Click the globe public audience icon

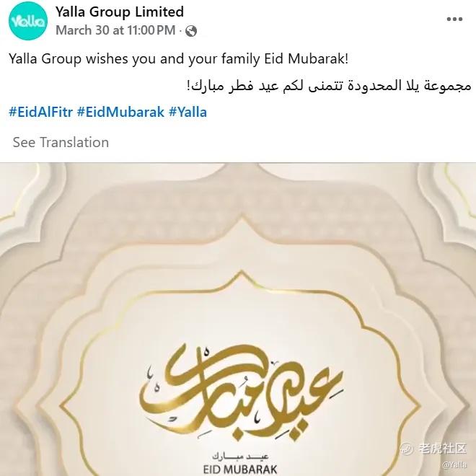click(x=191, y=31)
